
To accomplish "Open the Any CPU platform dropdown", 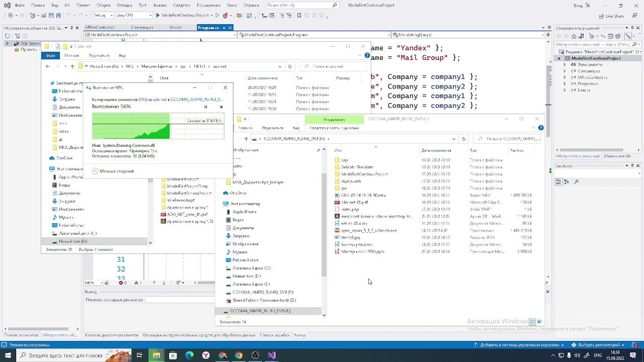I will pos(134,16).
